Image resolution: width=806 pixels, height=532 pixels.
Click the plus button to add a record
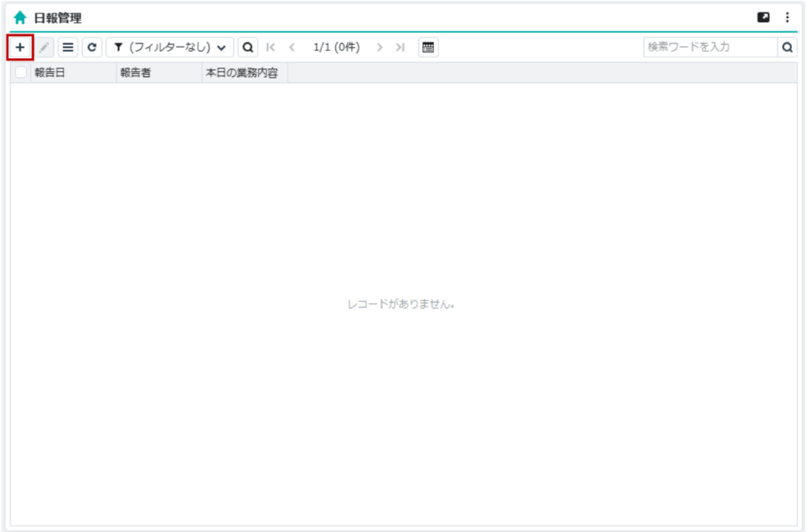(x=20, y=47)
